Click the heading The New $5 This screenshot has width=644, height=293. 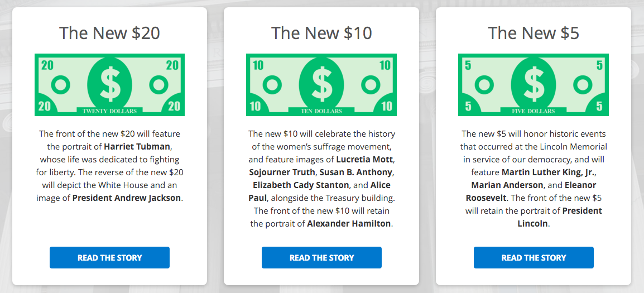click(x=533, y=33)
